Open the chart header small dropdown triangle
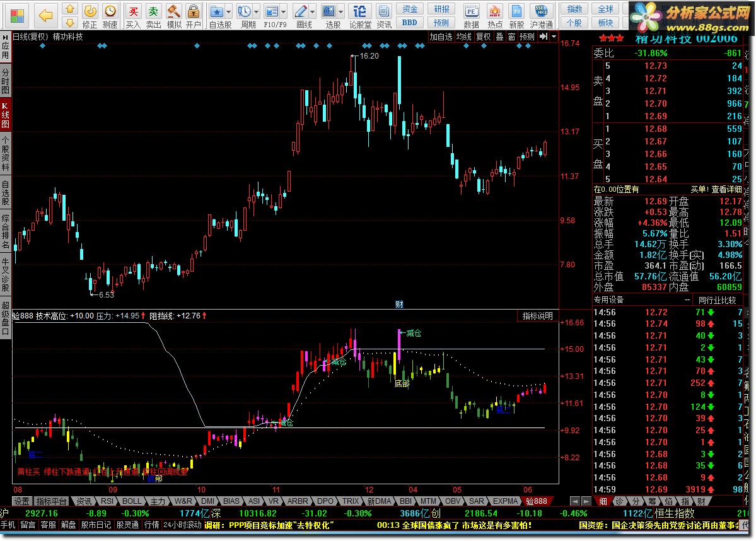 click(x=554, y=37)
